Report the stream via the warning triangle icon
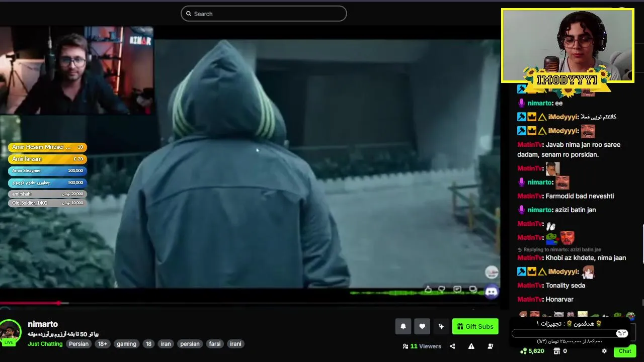Screen dimensions: 644x362 point(471,346)
